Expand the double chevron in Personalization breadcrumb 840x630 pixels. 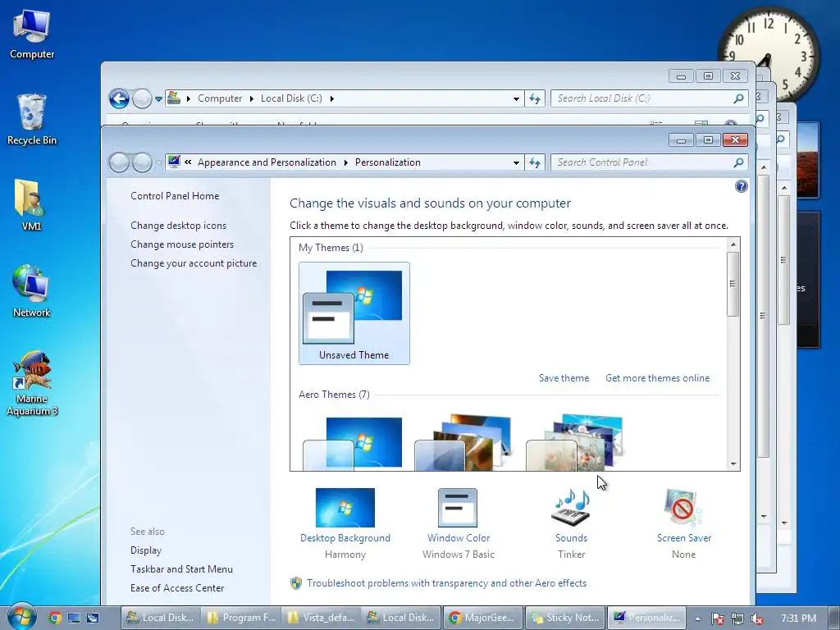(188, 162)
